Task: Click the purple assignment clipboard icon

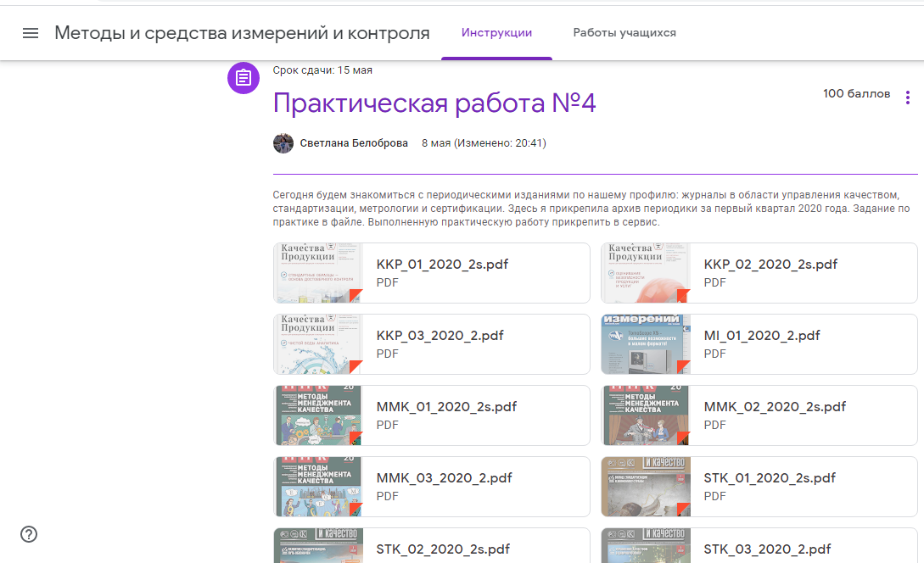Action: click(244, 78)
